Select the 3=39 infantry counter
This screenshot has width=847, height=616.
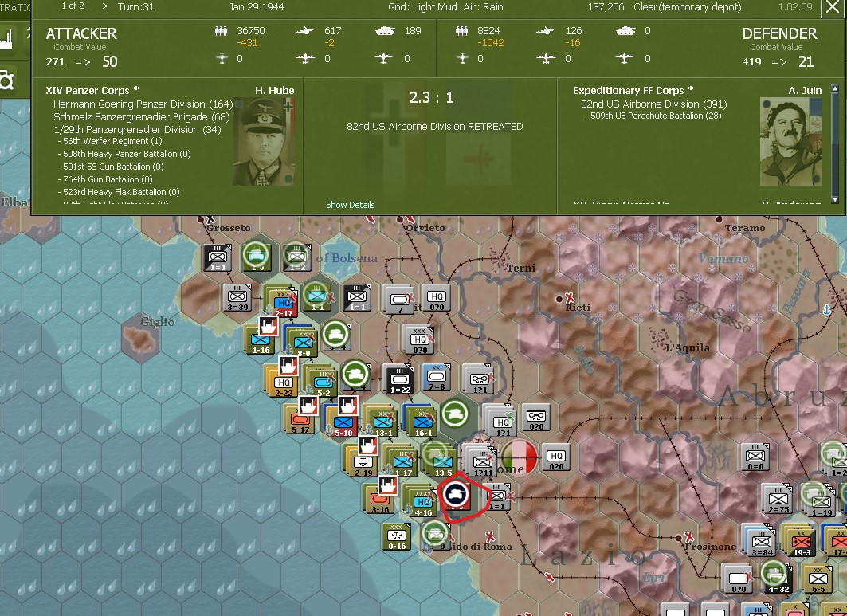click(237, 298)
